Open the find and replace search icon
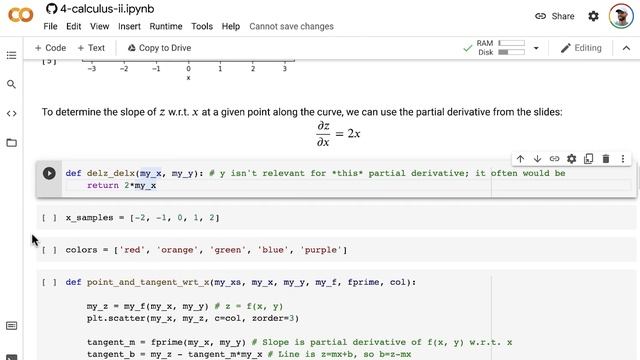Screen dimensions: 640x360 (x=11, y=84)
